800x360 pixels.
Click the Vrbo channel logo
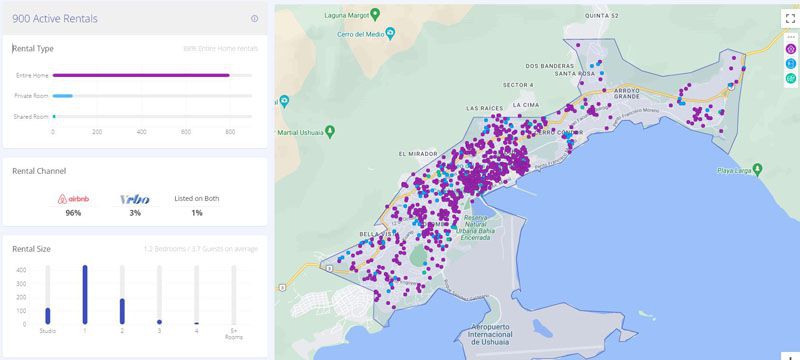tap(135, 199)
